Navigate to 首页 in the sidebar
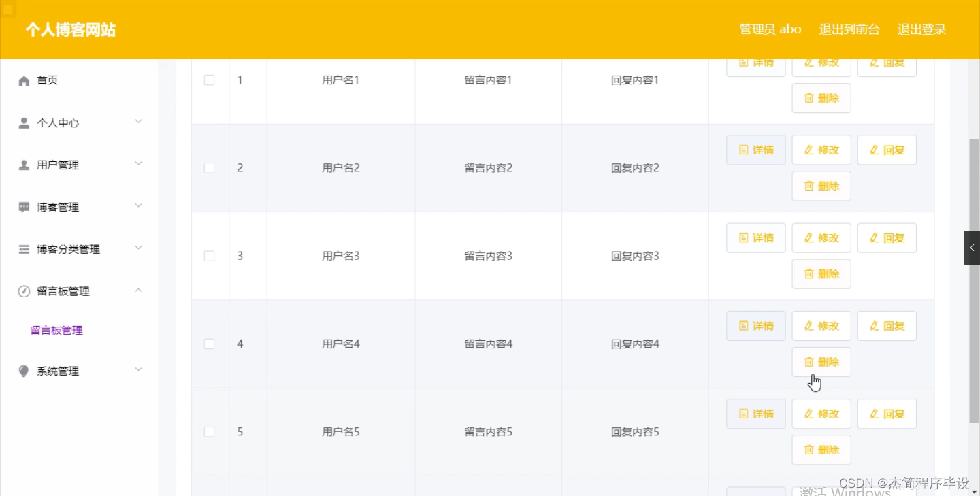The width and height of the screenshot is (980, 496). click(47, 80)
